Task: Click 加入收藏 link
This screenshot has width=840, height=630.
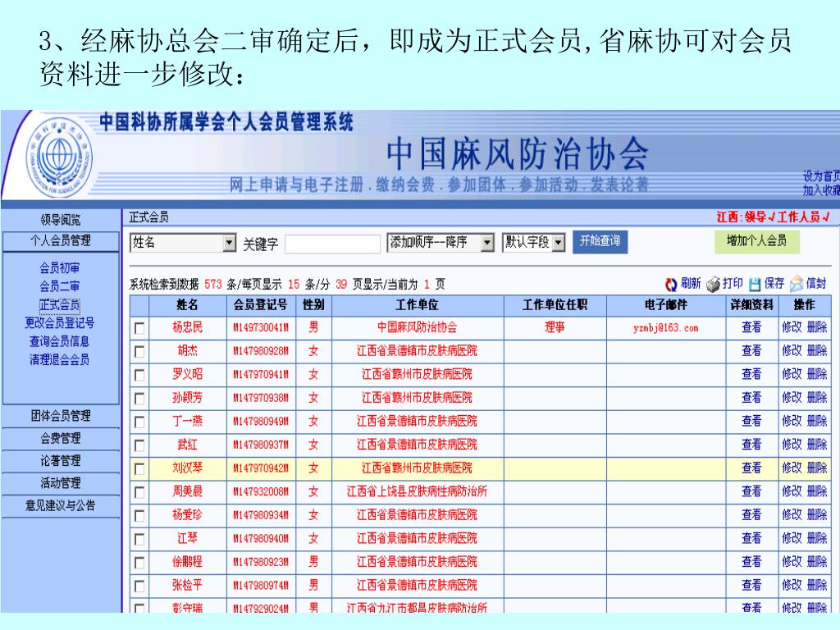Action: coord(821,190)
